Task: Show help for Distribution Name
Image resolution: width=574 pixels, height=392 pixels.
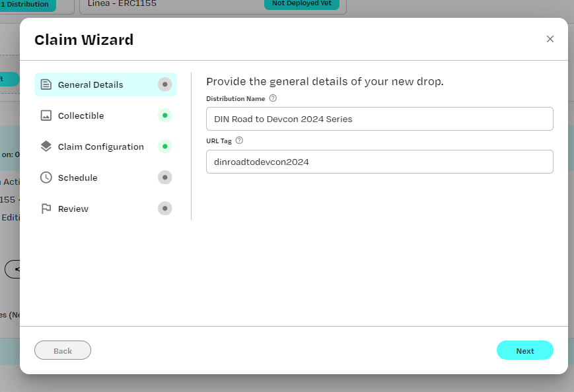Action: [273, 98]
